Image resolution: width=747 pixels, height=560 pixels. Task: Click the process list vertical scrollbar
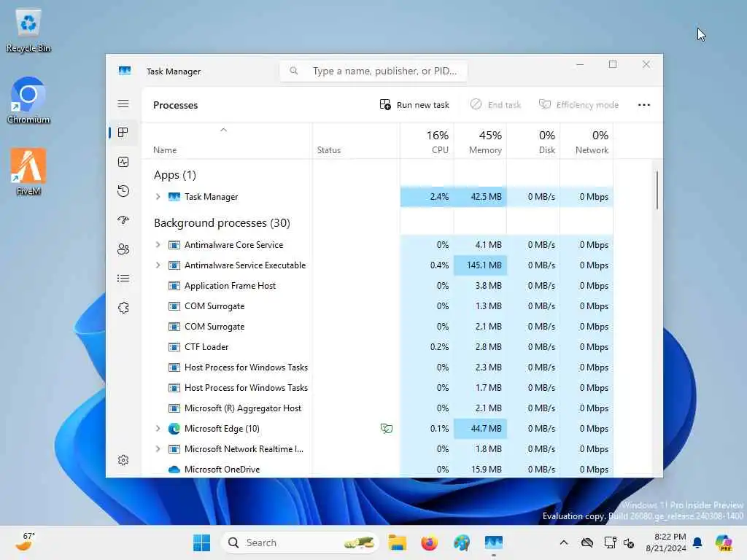point(657,190)
